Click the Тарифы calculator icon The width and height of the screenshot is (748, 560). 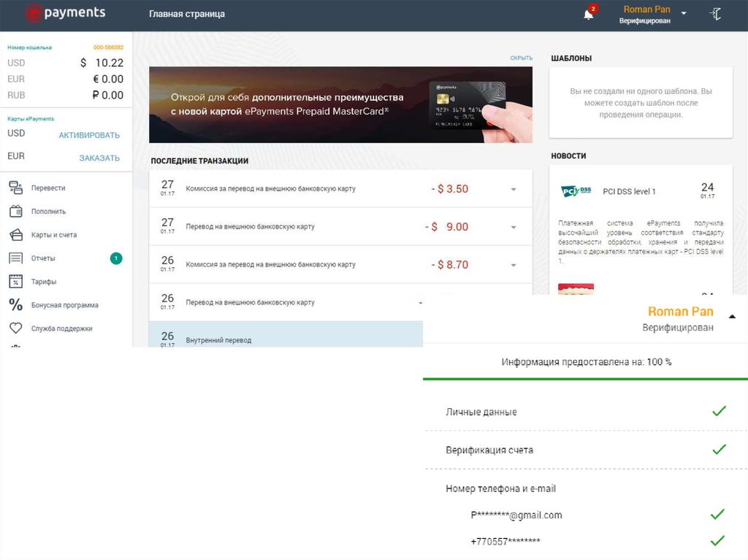coord(15,282)
